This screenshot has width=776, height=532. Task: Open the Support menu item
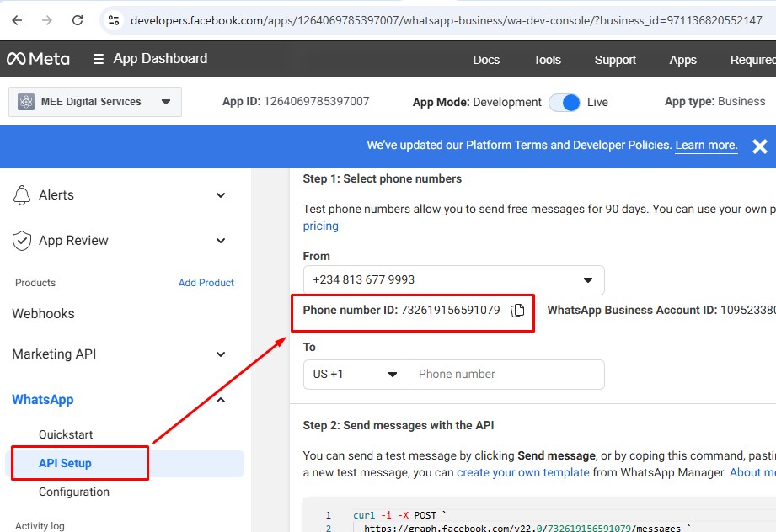615,60
